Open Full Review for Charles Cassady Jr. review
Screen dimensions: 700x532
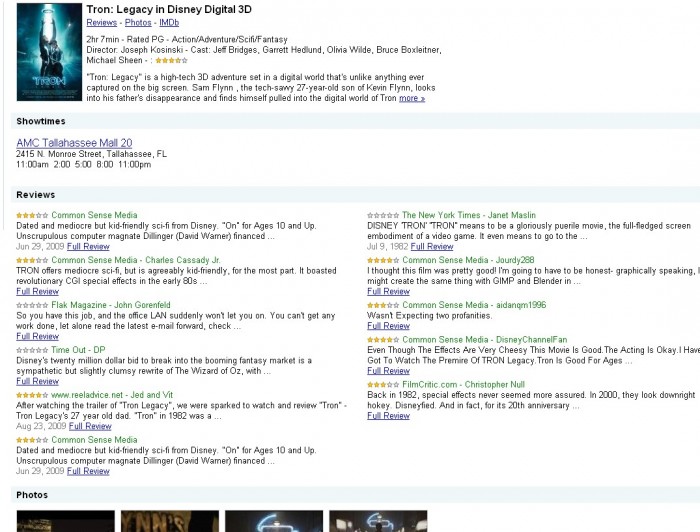[38, 291]
